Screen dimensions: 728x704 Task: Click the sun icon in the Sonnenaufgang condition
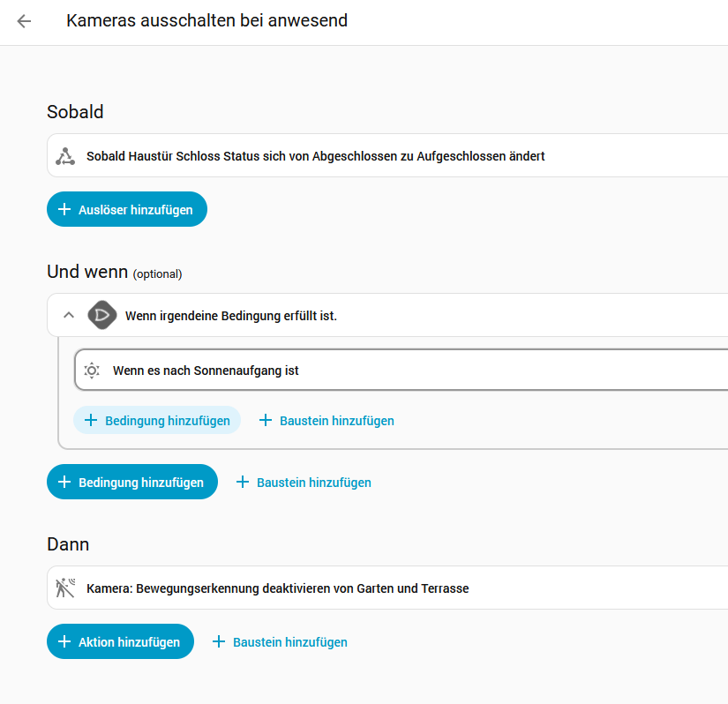tap(92, 371)
